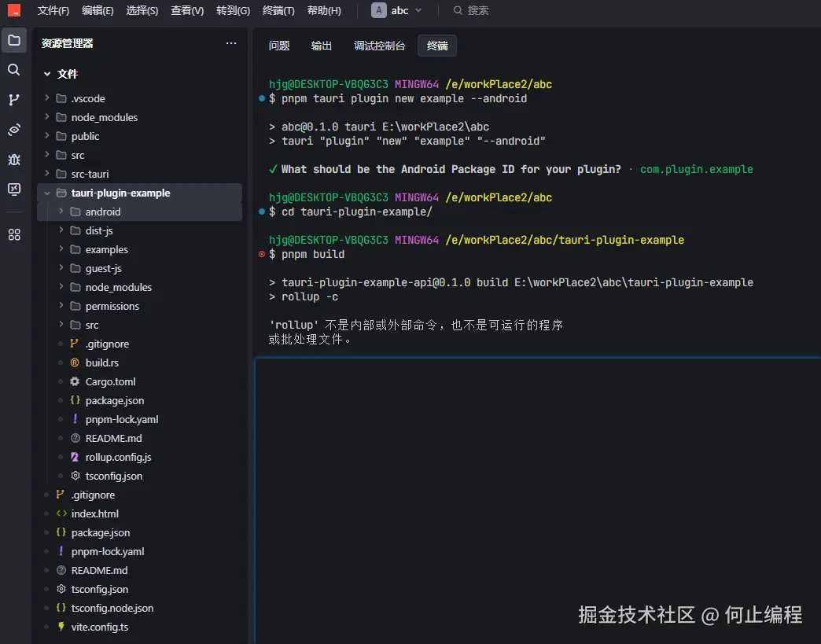Click the blue marker beside cd tauri-plugin-example
The image size is (821, 644).
pos(262,212)
